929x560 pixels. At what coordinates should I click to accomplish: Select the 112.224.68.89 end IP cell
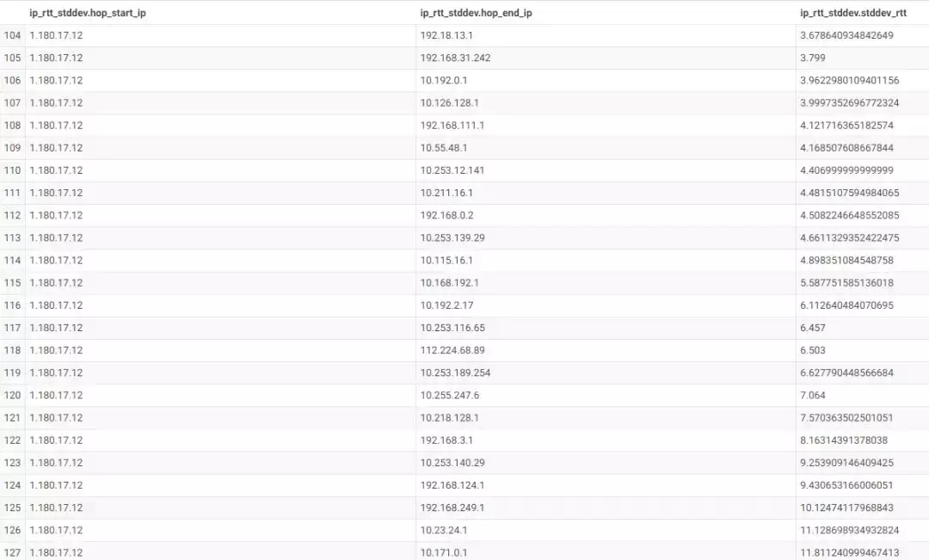[452, 350]
